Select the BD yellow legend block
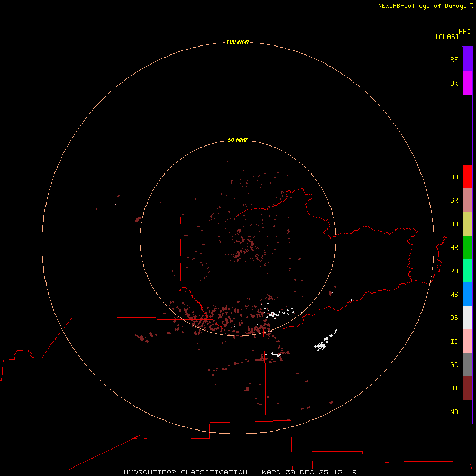Viewport: 476px width, 476px height. pyautogui.click(x=467, y=224)
